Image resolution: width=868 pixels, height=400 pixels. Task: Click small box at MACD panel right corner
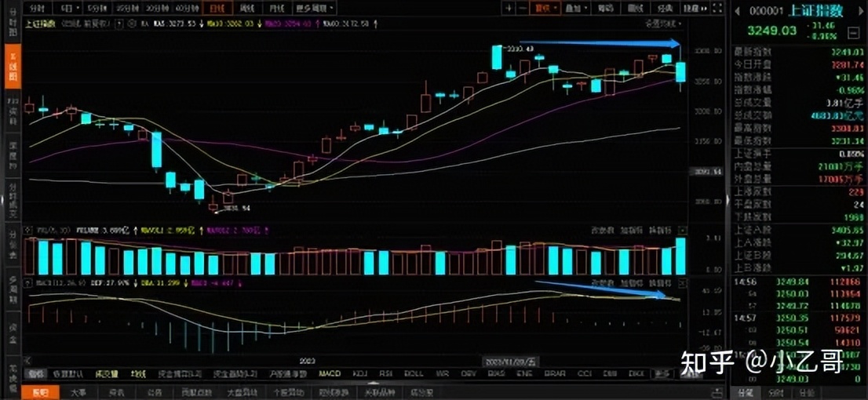coord(683,282)
